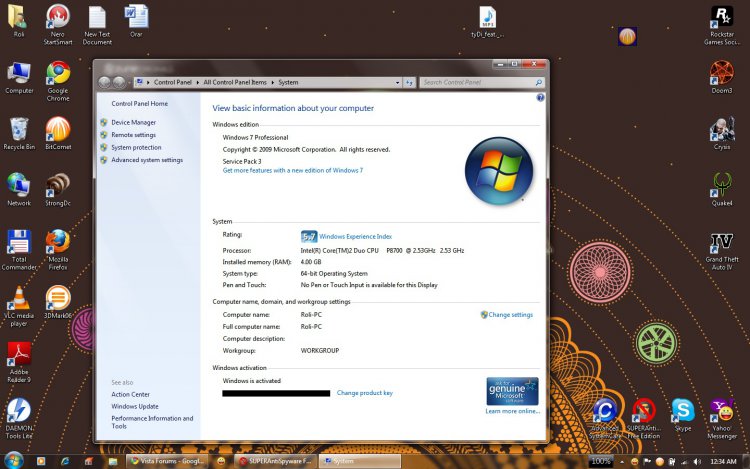The width and height of the screenshot is (750, 469).
Task: Click the clock showing 12:34 AM
Action: 723,461
